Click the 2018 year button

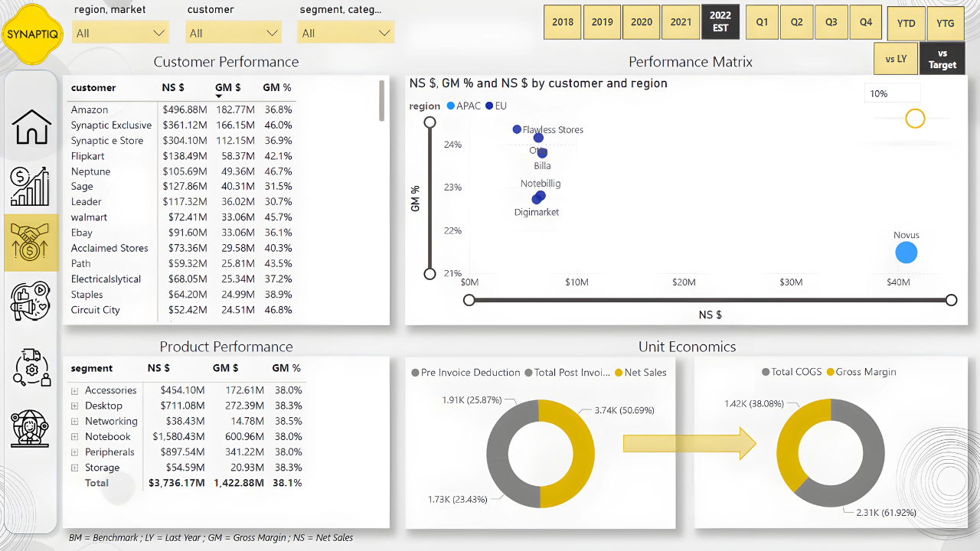coord(562,22)
